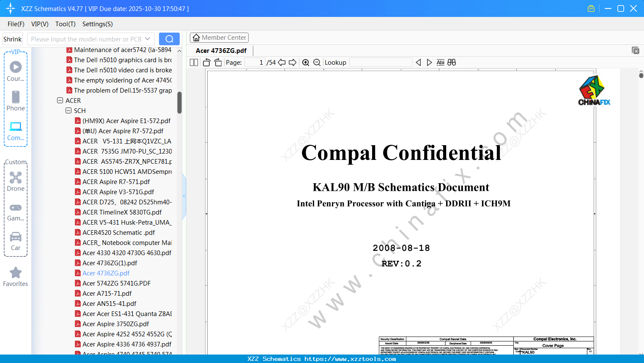Open Acer Aspire 3750ZG.pdf
Image resolution: width=644 pixels, height=363 pixels.
[x=112, y=324]
